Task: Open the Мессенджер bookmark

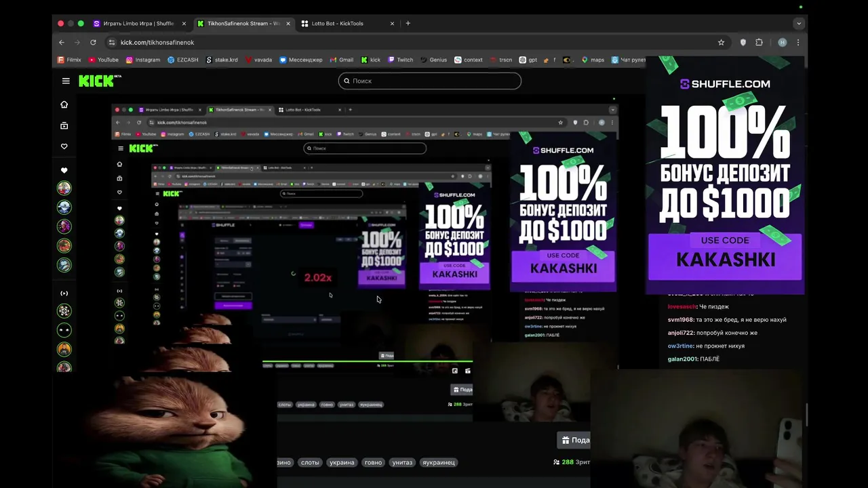Action: point(300,60)
